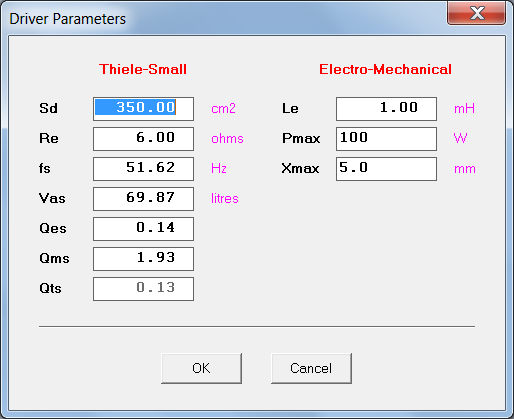The image size is (514, 419).
Task: Click the Electro-Mechanical heading text
Action: coord(385,69)
